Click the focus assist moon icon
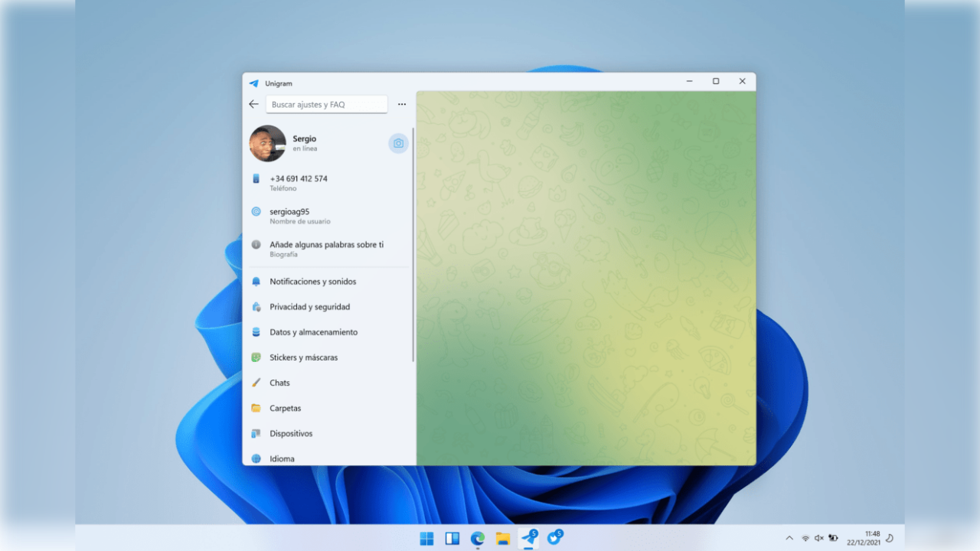 click(x=890, y=538)
